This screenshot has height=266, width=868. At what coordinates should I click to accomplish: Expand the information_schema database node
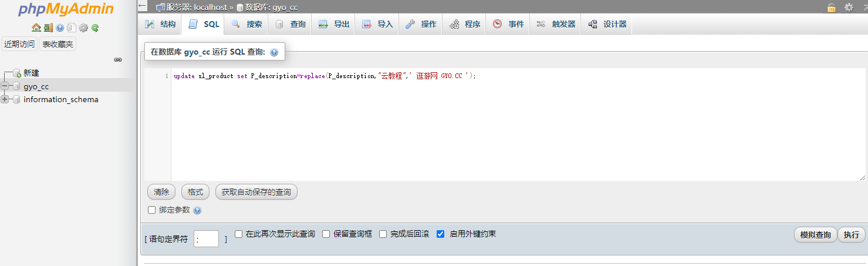[x=5, y=99]
